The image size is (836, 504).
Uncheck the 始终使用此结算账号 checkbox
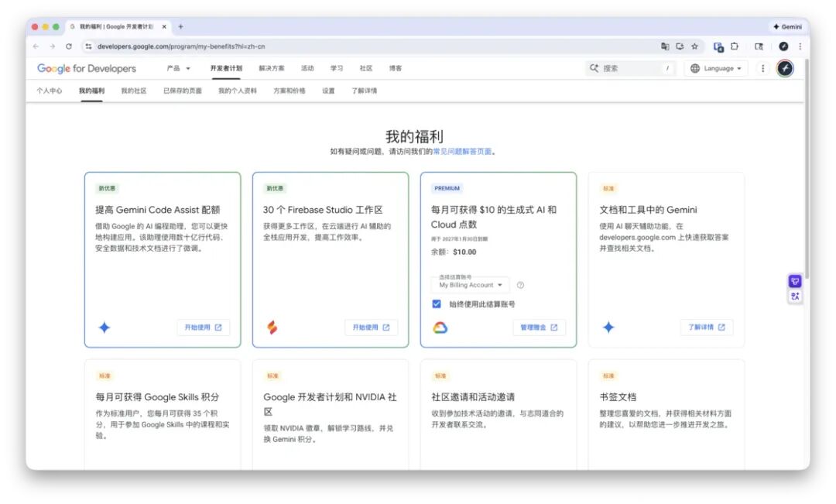coord(437,304)
